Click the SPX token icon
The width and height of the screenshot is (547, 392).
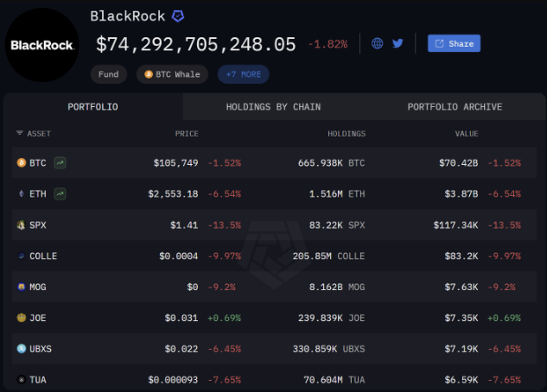point(21,224)
